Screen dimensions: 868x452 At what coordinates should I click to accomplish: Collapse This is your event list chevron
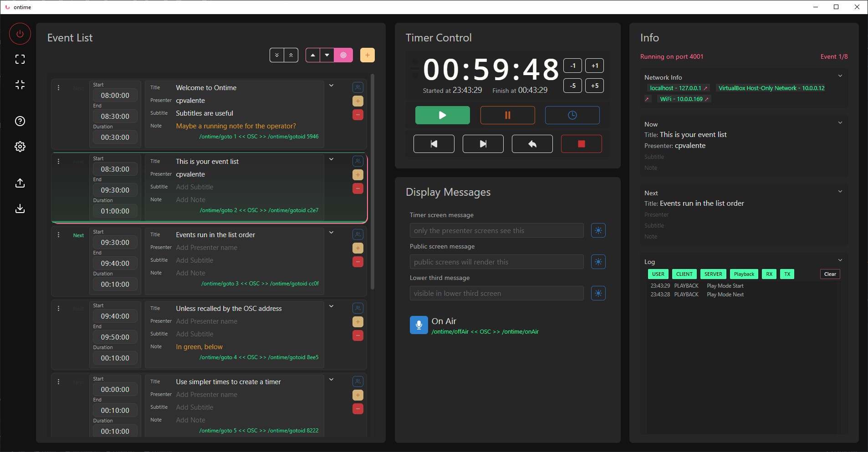(x=332, y=159)
